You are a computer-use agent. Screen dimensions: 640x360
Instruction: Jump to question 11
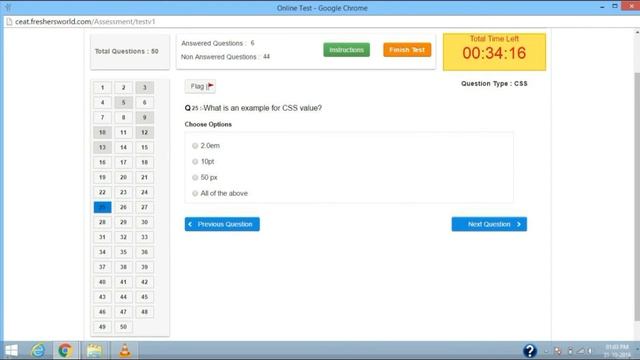tap(123, 132)
